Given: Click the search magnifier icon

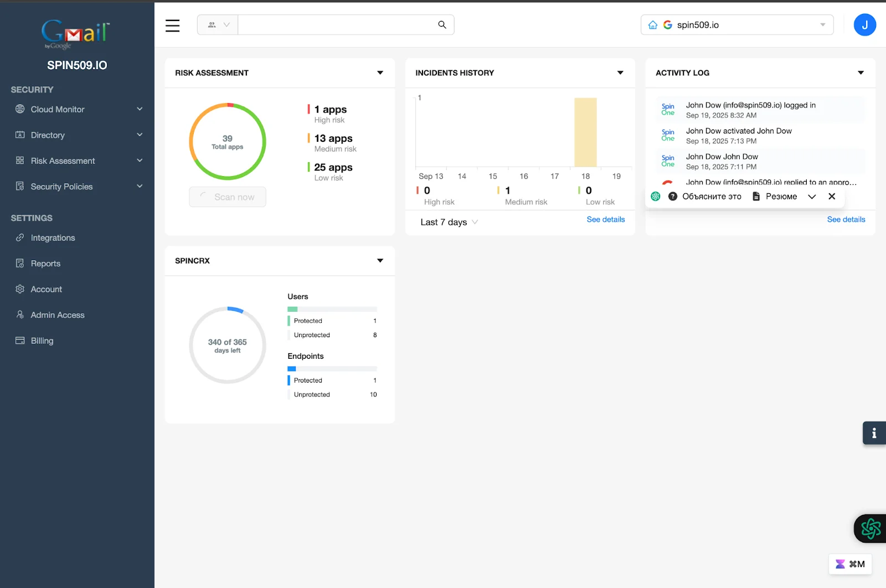Looking at the screenshot, I should 441,24.
